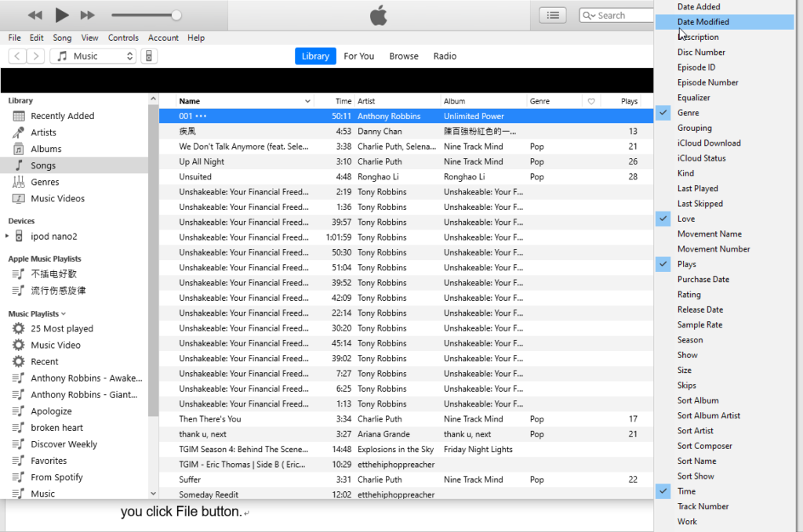Click the device icon beside Music selector

150,56
